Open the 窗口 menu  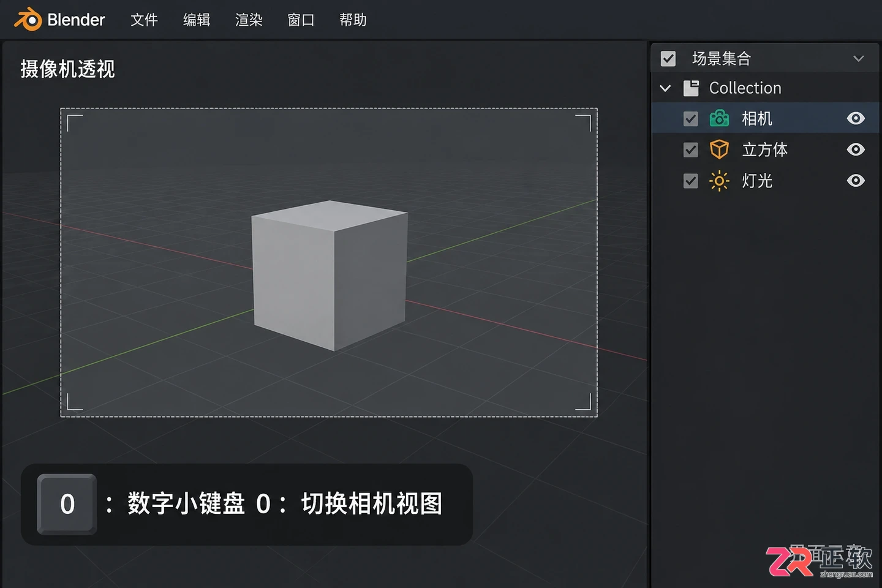[301, 20]
